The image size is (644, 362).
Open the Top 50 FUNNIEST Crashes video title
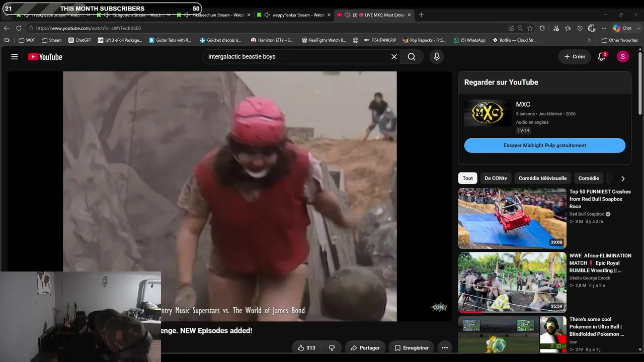(x=600, y=199)
